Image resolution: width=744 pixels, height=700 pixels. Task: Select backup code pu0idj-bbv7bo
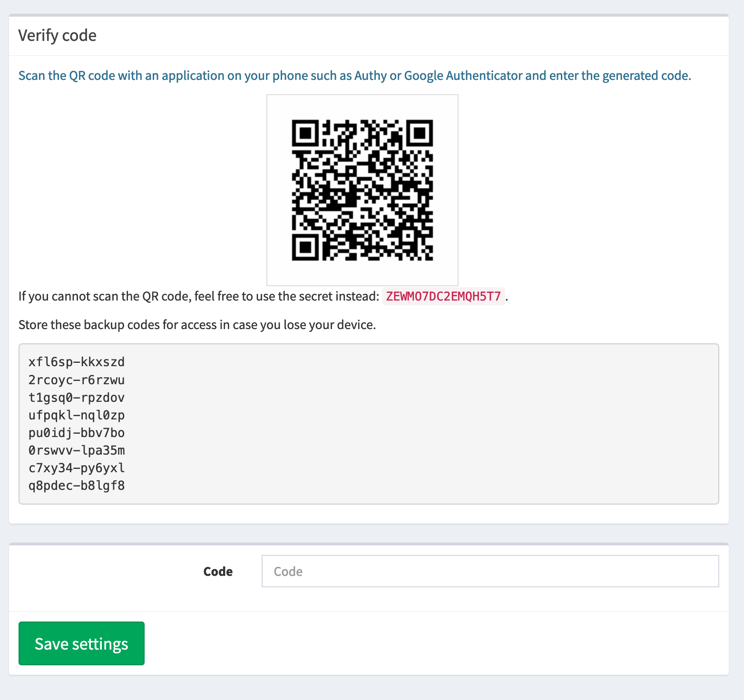pos(76,432)
